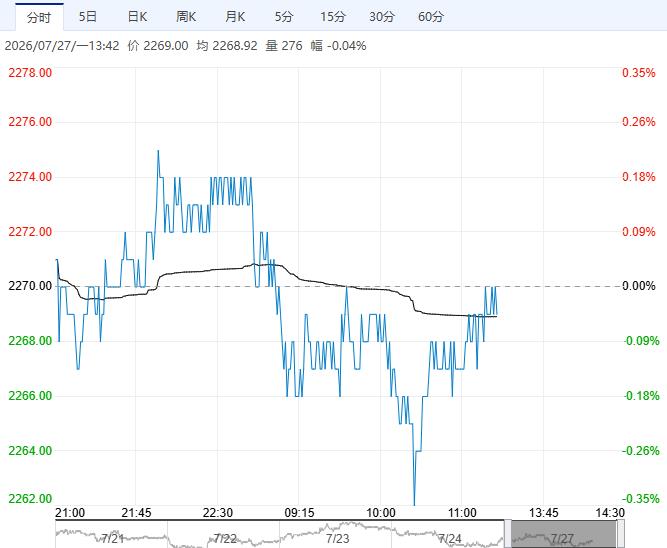
Task: Click the 22:30 time axis label
Action: tap(218, 513)
